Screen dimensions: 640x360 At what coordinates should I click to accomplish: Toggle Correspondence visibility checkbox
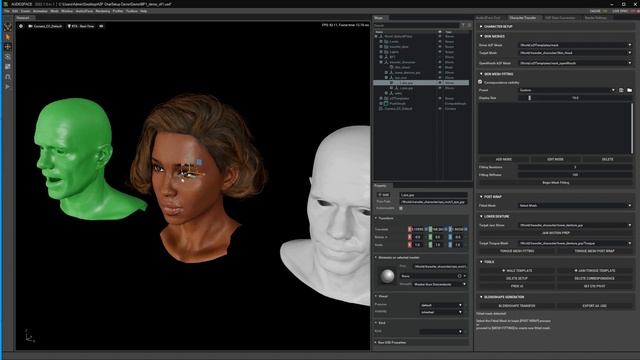[480, 82]
